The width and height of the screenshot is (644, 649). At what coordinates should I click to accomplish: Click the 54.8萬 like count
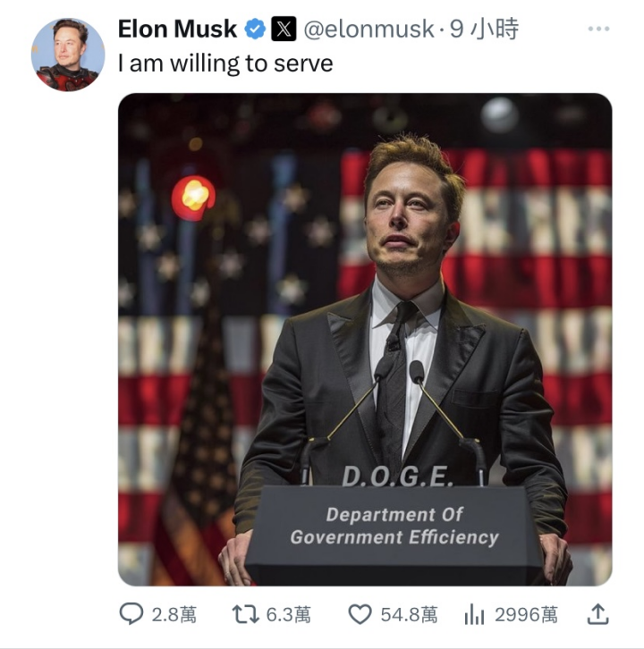coord(409,615)
